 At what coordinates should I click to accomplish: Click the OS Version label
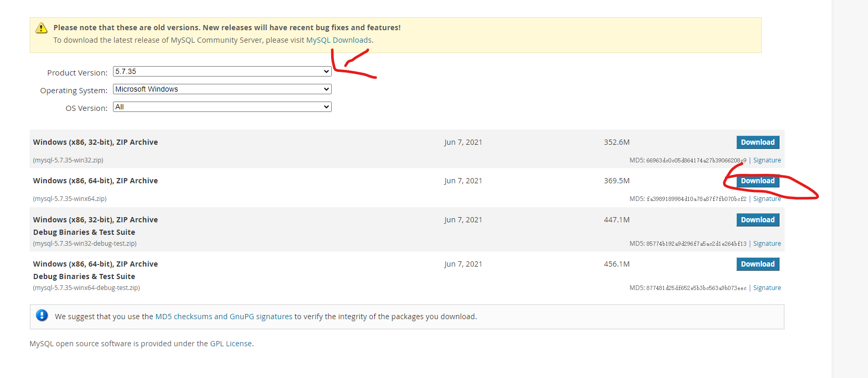[x=86, y=108]
